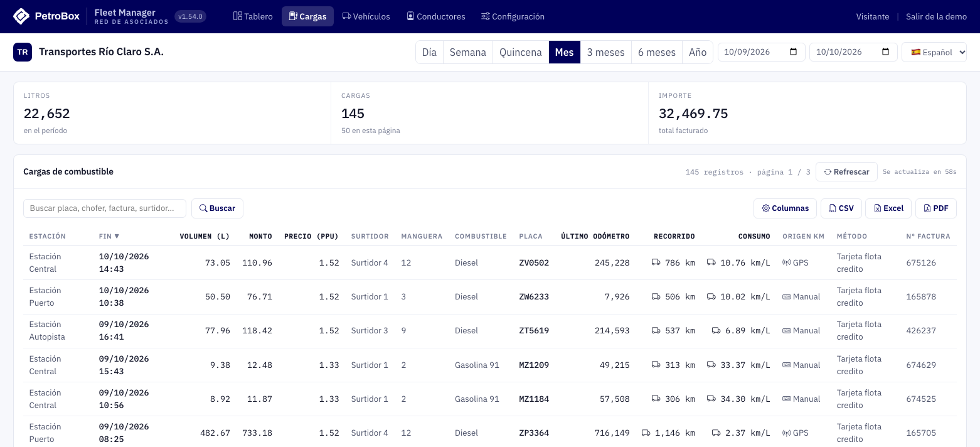Click Salir de la demo link
Image resolution: width=980 pixels, height=447 pixels.
point(936,16)
